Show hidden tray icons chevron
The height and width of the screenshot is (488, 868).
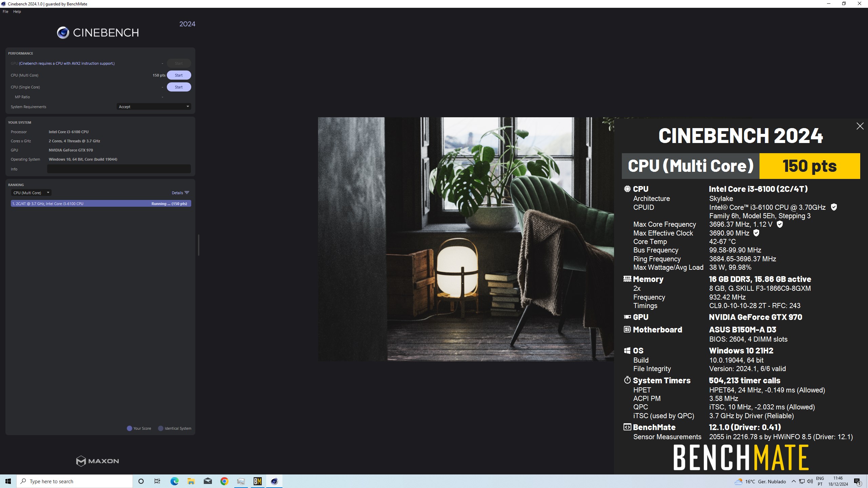(794, 482)
